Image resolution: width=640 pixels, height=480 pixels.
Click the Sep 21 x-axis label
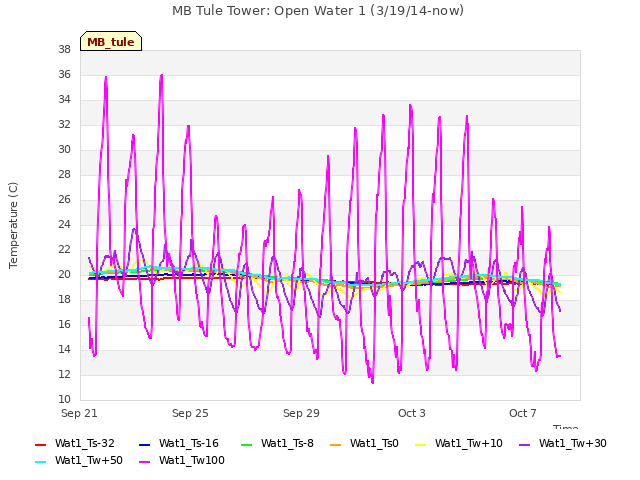pyautogui.click(x=79, y=413)
